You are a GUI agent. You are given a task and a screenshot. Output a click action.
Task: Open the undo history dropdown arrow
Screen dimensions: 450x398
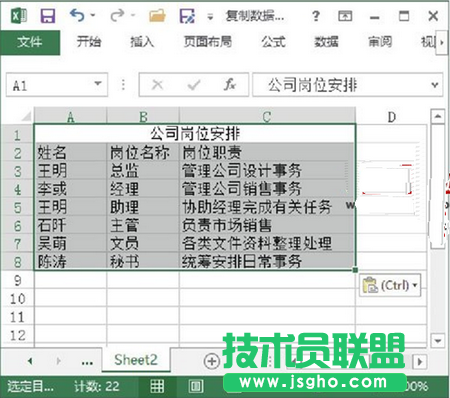(93, 15)
